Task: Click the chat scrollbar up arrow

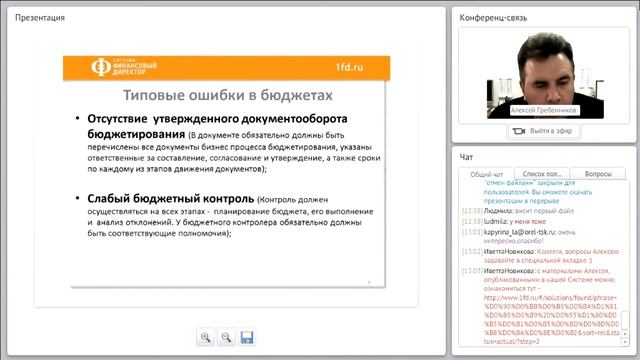Action: 625,334
